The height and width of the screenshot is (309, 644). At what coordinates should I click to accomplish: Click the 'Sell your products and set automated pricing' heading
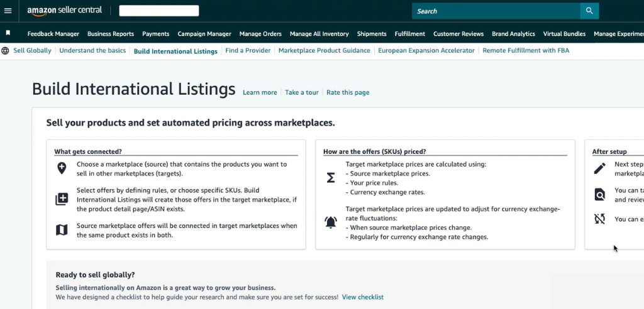pyautogui.click(x=191, y=122)
